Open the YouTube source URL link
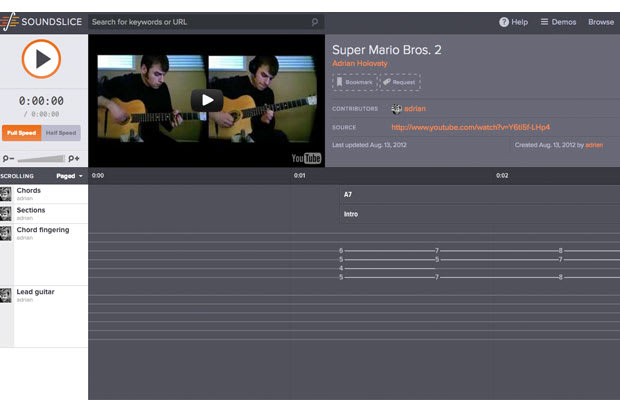Viewport: 620px width, 400px height. pos(471,127)
